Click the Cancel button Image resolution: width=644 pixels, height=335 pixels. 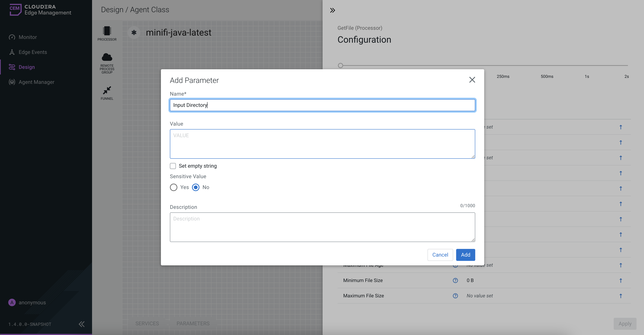click(x=440, y=255)
